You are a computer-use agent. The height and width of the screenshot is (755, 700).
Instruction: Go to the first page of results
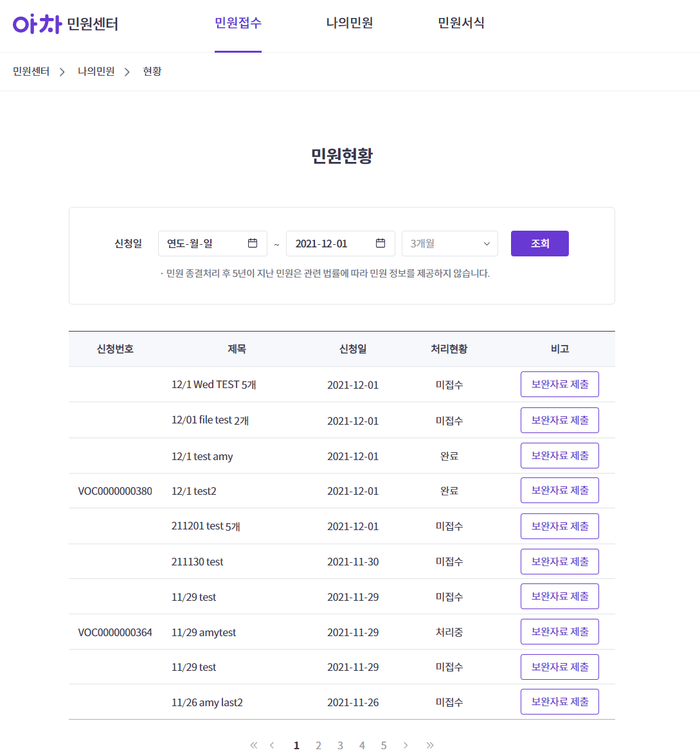tap(253, 745)
